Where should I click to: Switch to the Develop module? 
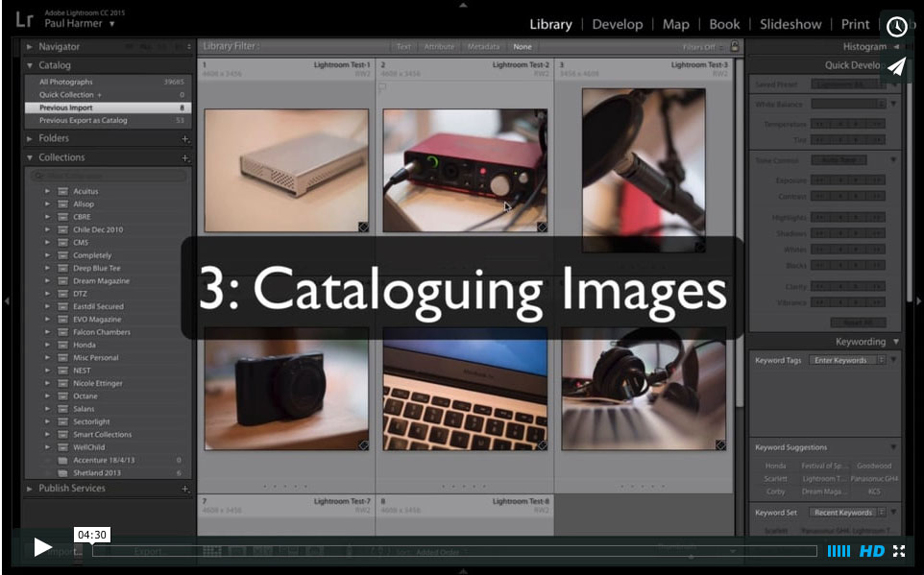point(617,24)
